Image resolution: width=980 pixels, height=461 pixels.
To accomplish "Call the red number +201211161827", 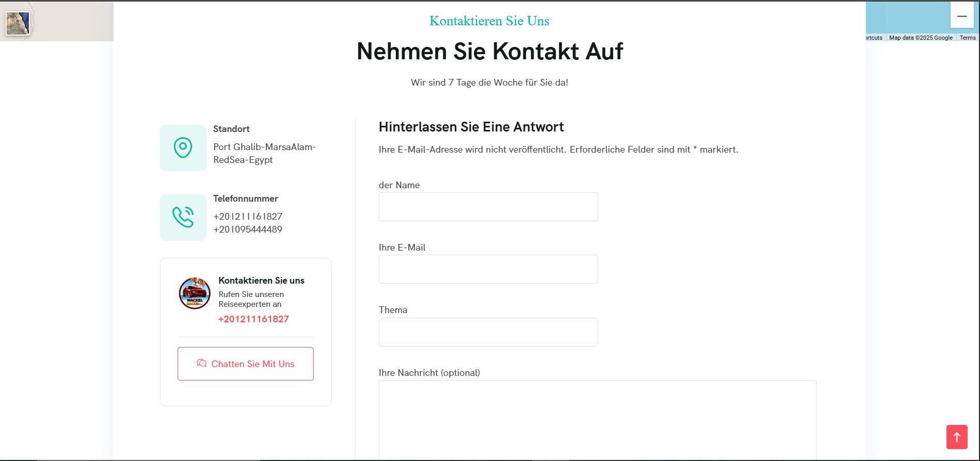I will coord(253,319).
